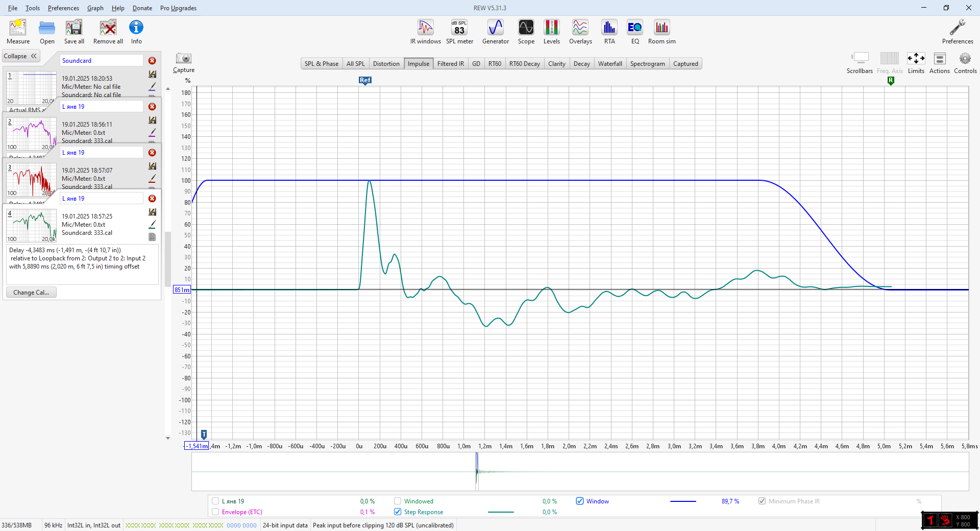980x531 pixels.
Task: Switch to the Distortion tab
Action: pos(386,64)
